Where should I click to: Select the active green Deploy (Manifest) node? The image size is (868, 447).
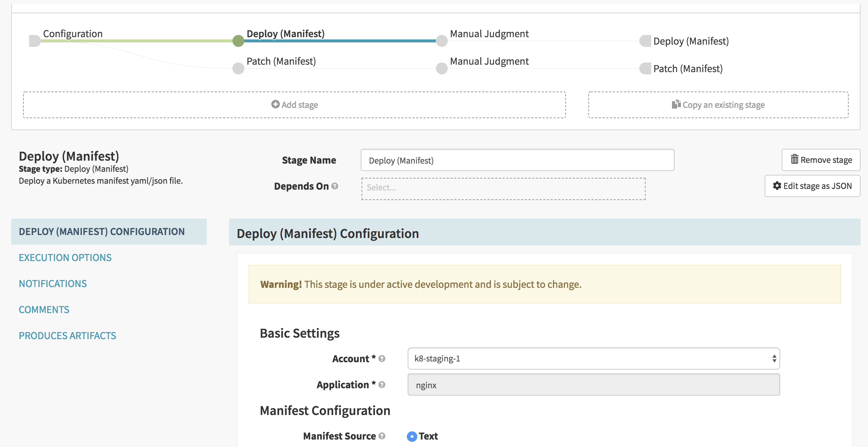click(238, 41)
